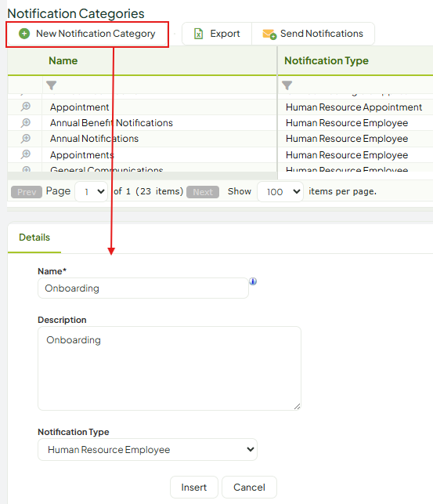Open details magnifier for Annual Notifications row
The height and width of the screenshot is (504, 433).
25,139
